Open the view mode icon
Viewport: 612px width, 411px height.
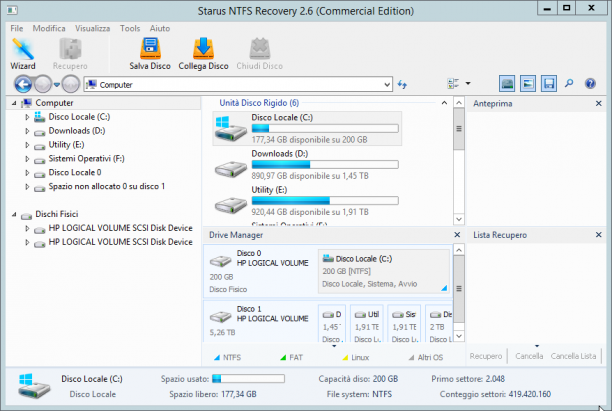pyautogui.click(x=453, y=84)
